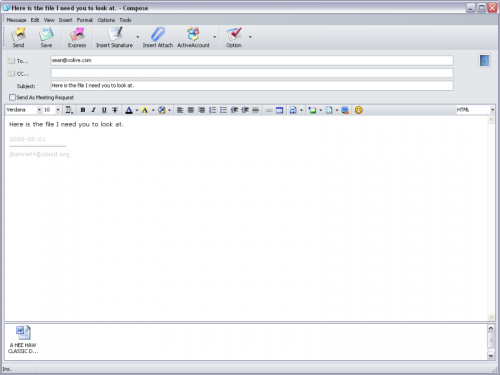This screenshot has width=500, height=375.
Task: Click the insert table icon
Action: [x=279, y=110]
